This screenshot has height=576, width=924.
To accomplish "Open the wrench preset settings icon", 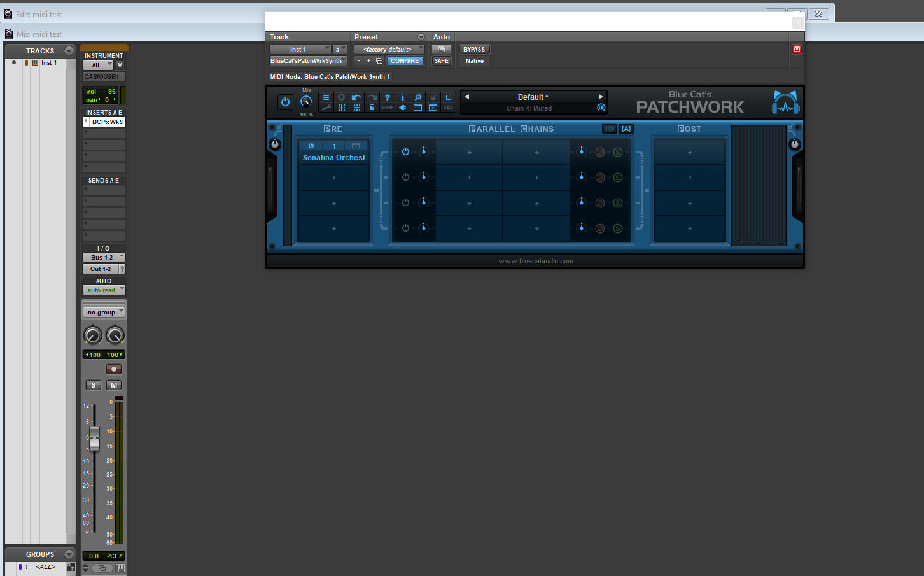I will 326,108.
